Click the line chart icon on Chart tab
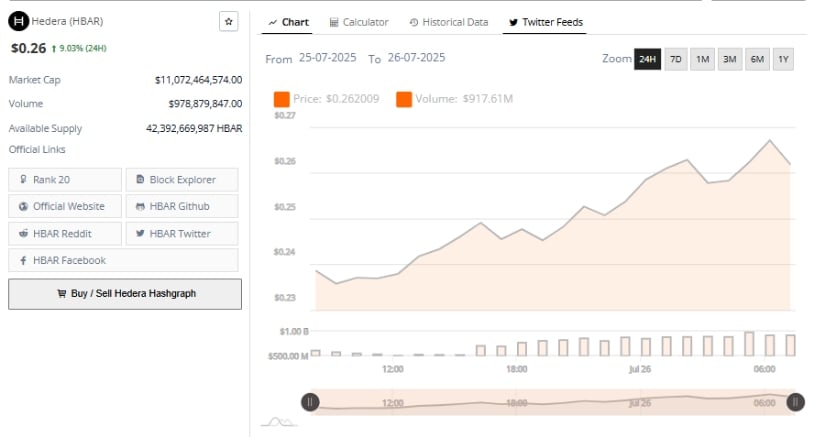 (x=273, y=23)
